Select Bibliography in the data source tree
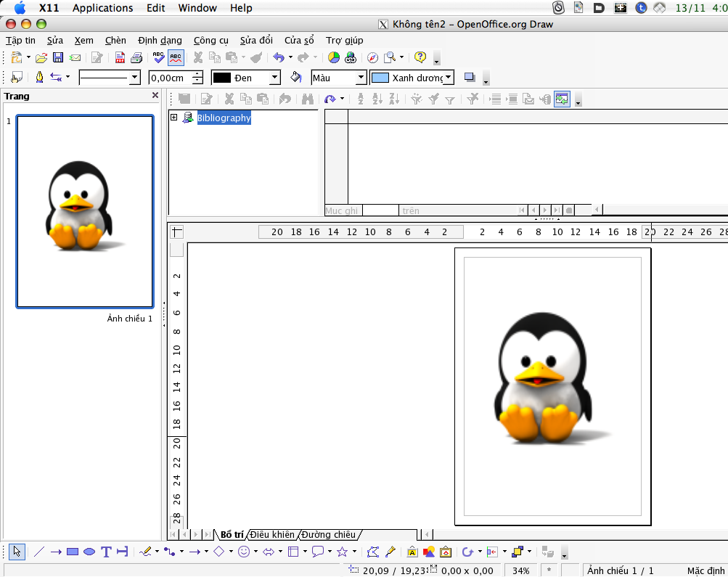Image resolution: width=728 pixels, height=577 pixels. click(224, 118)
